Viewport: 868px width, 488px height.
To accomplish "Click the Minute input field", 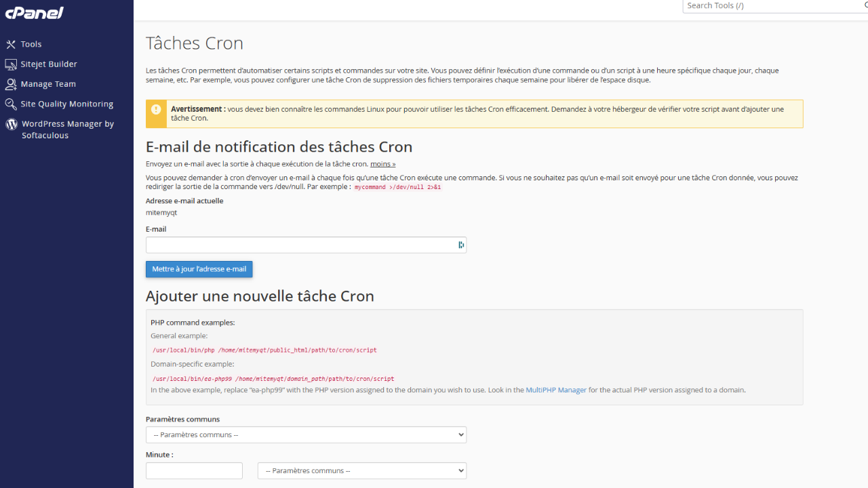I will click(194, 470).
